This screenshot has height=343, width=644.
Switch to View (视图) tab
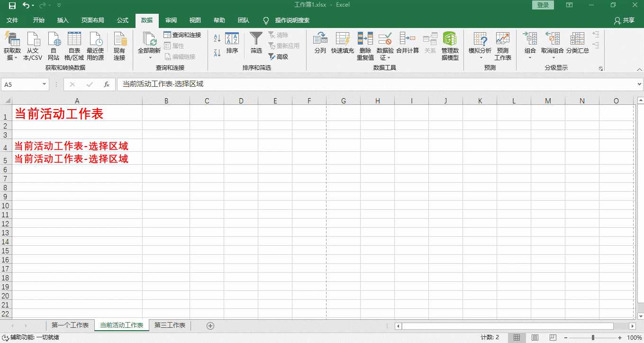click(195, 20)
